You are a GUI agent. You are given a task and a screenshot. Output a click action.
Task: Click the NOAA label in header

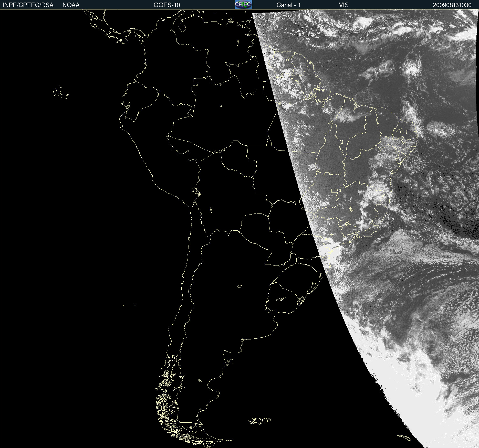pyautogui.click(x=71, y=5)
